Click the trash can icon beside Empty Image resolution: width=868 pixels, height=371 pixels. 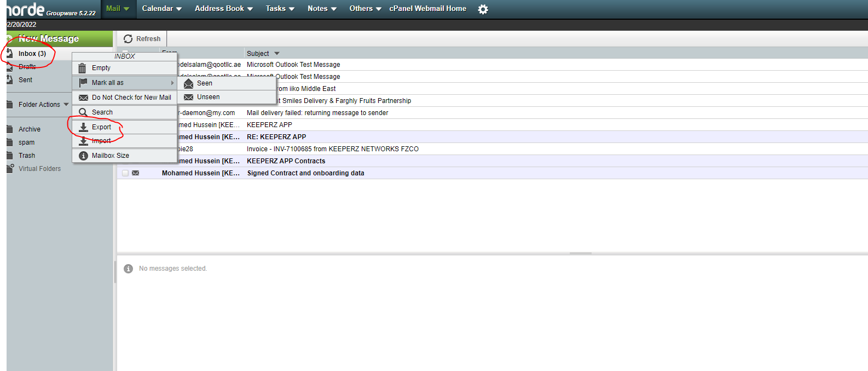[82, 68]
